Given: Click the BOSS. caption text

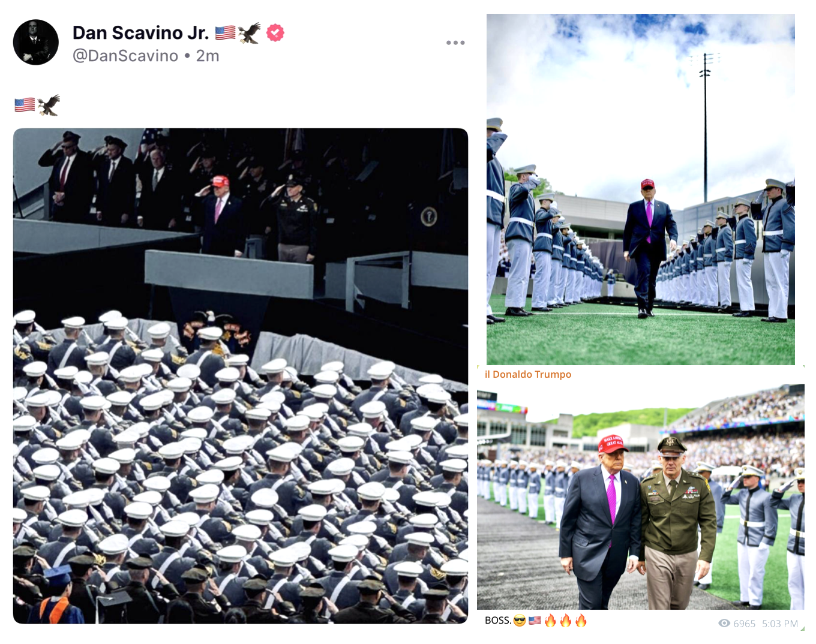Looking at the screenshot, I should coord(498,620).
